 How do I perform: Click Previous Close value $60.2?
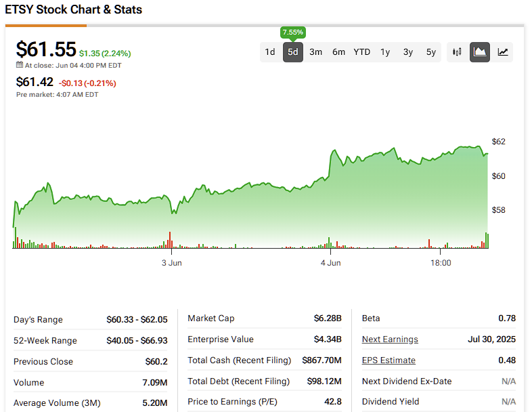pyautogui.click(x=156, y=362)
